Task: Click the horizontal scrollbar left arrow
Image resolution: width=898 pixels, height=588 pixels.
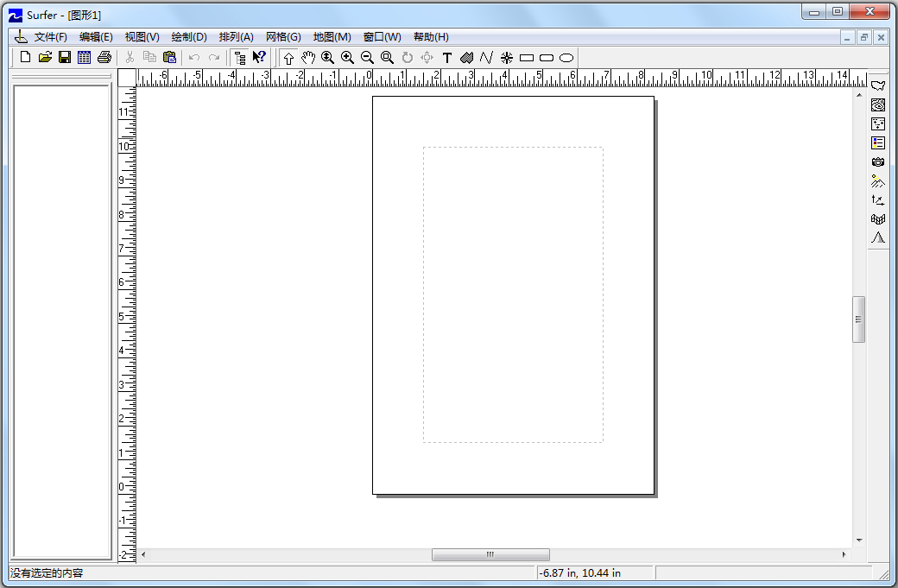Action: (143, 554)
